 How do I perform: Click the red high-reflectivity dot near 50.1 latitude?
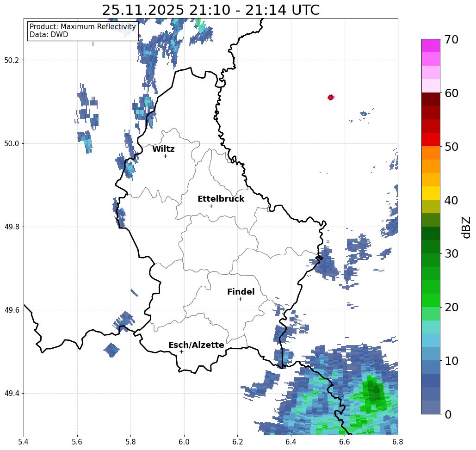click(331, 98)
